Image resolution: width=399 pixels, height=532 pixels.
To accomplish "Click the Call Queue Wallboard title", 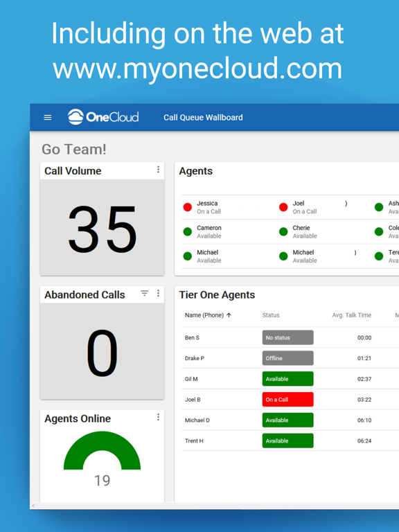I will 203,117.
